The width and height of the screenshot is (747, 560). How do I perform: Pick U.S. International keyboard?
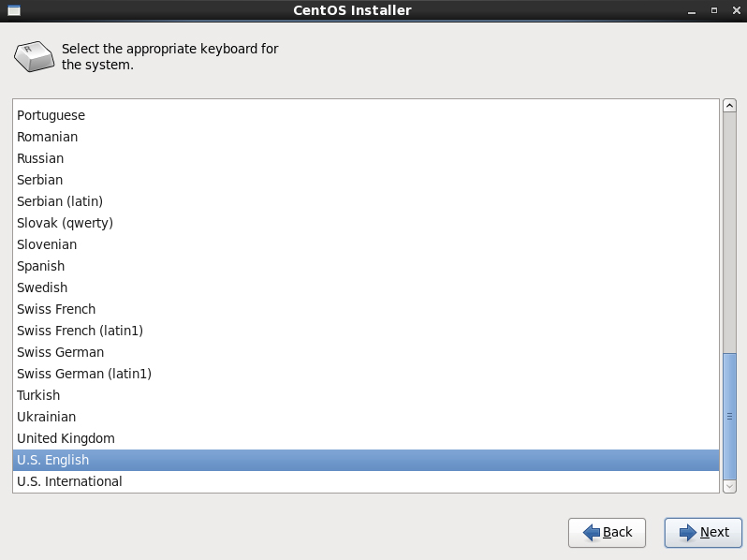tap(366, 481)
